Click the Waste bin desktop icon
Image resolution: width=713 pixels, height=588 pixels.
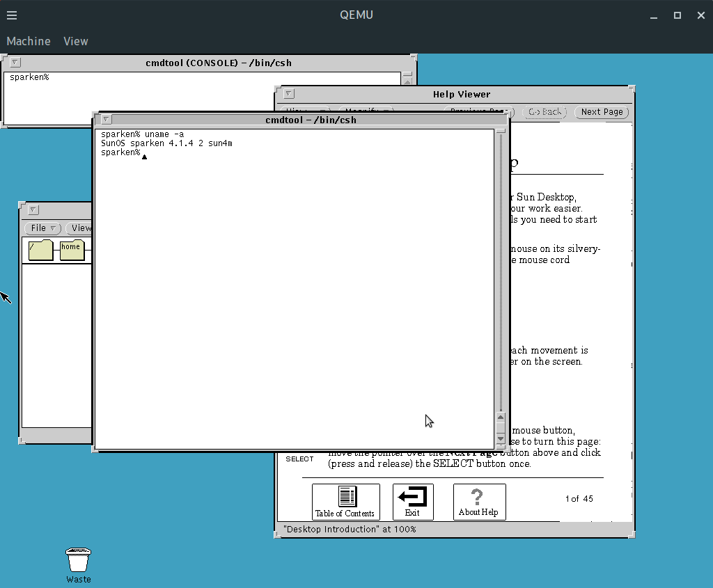(78, 561)
